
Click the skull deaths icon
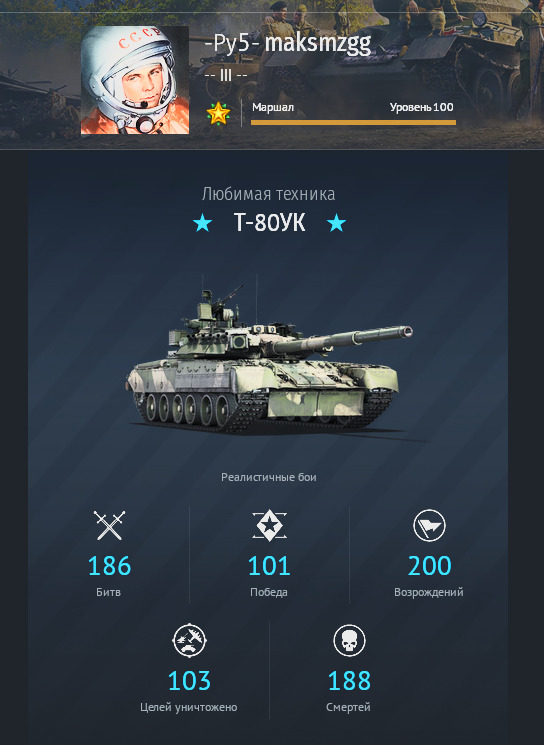tap(349, 640)
